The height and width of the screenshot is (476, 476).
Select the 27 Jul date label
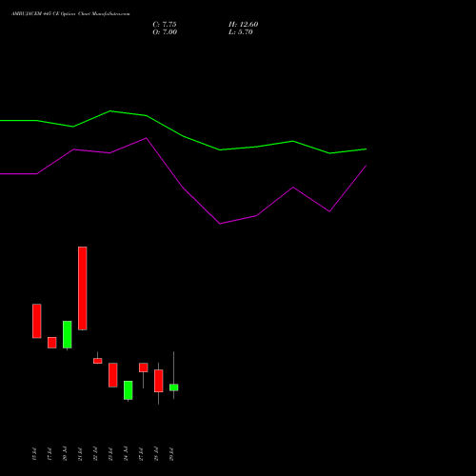(141, 454)
